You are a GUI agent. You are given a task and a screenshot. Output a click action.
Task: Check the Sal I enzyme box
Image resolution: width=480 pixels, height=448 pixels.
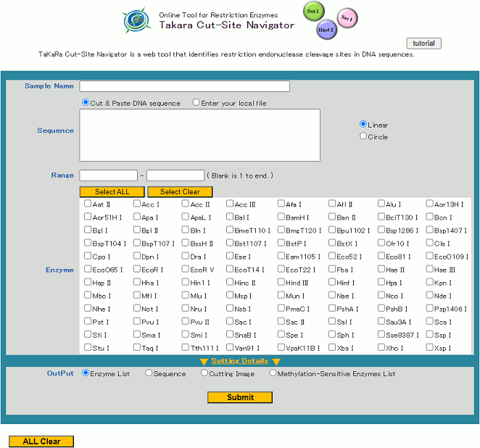point(332,321)
